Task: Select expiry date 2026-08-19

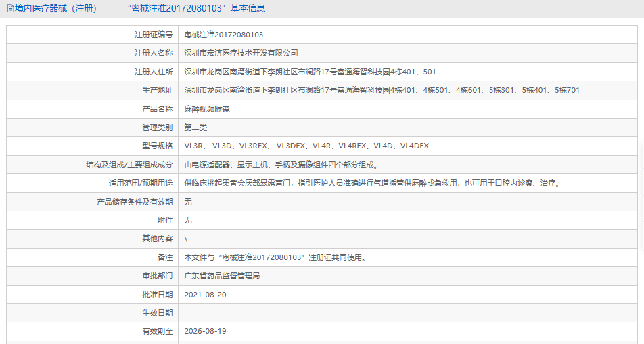Action: click(x=206, y=331)
